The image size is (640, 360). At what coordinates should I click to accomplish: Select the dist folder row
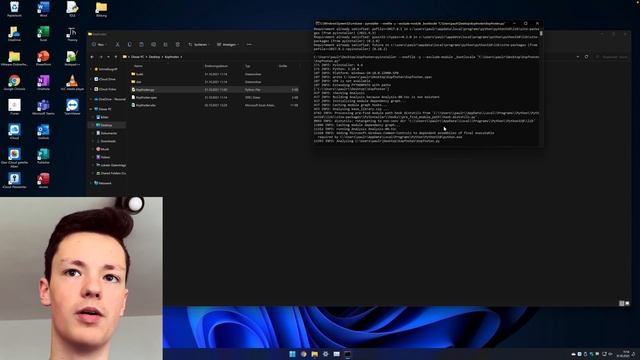click(215, 82)
